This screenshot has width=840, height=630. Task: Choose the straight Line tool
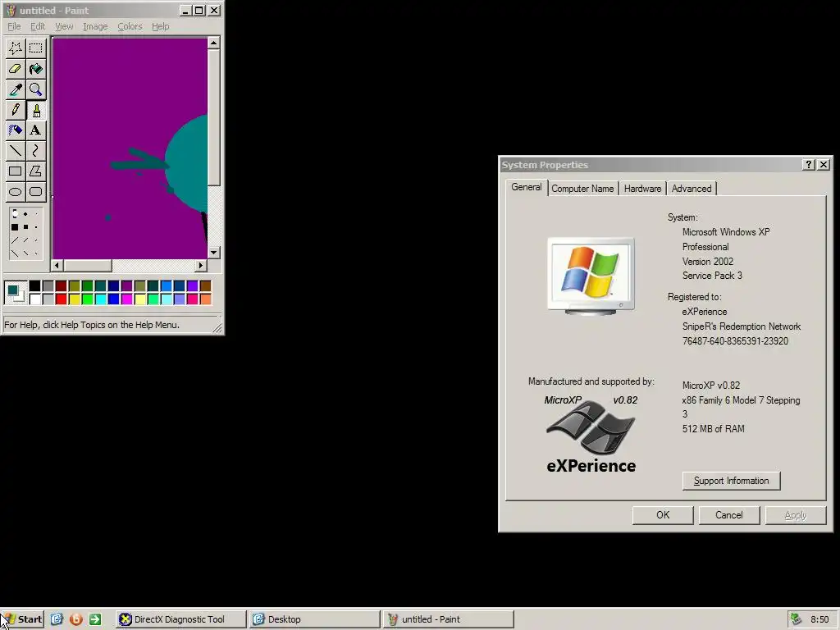(x=16, y=151)
